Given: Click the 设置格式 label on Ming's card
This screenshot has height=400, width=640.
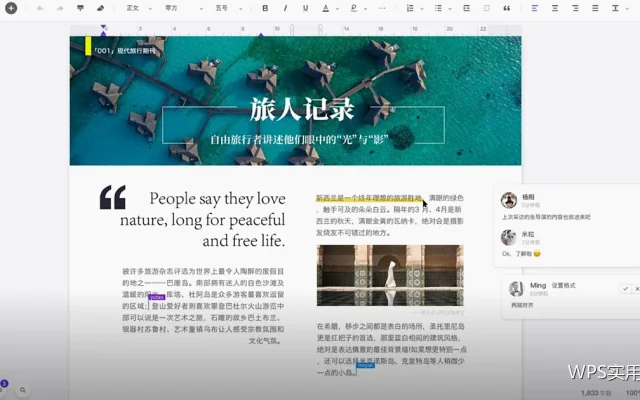Looking at the screenshot, I should 563,285.
